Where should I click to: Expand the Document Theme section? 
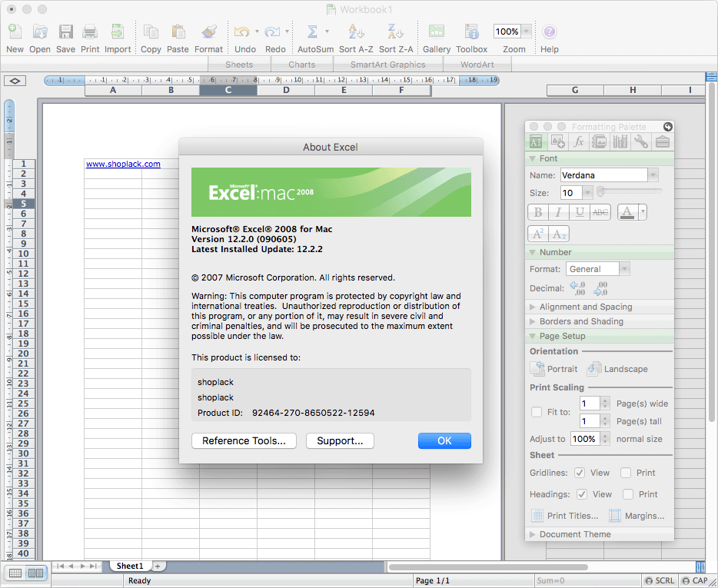click(x=533, y=534)
